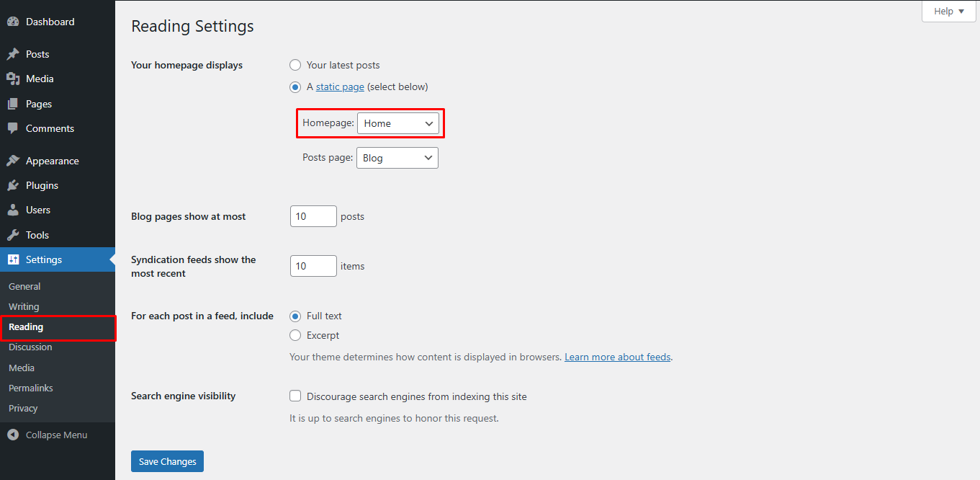Image resolution: width=980 pixels, height=480 pixels.
Task: Follow the 'Learn more about feeds' link
Action: click(x=617, y=357)
